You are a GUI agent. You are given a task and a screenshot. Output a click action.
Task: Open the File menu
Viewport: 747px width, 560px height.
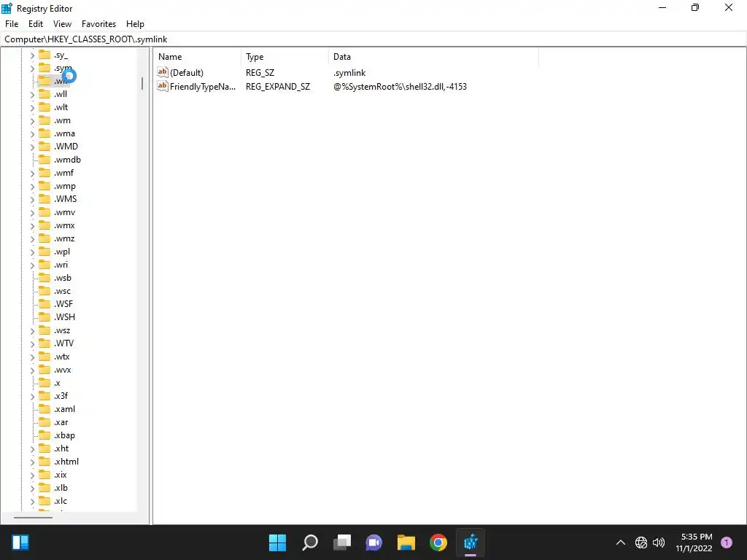(12, 24)
